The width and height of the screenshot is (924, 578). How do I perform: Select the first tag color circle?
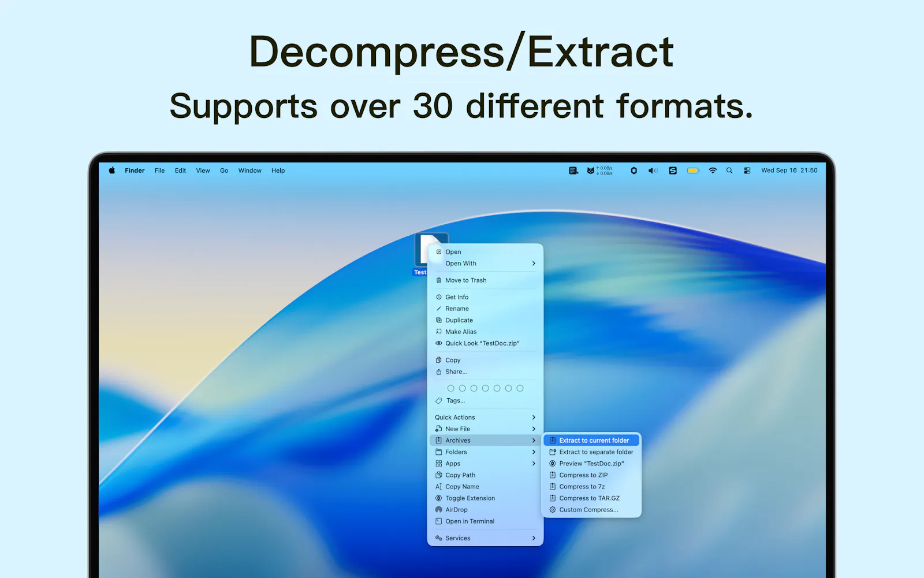click(451, 388)
